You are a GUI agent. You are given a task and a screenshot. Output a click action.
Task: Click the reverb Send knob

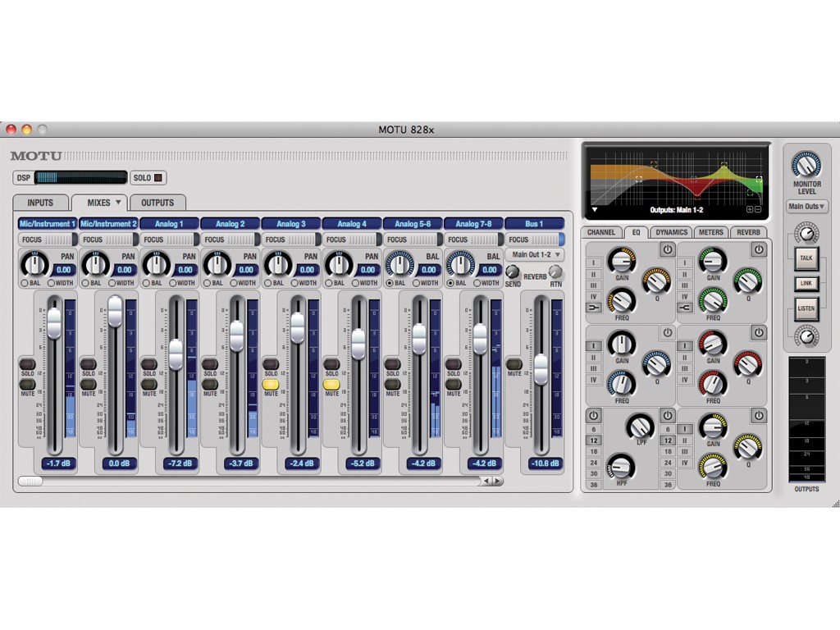coord(512,272)
